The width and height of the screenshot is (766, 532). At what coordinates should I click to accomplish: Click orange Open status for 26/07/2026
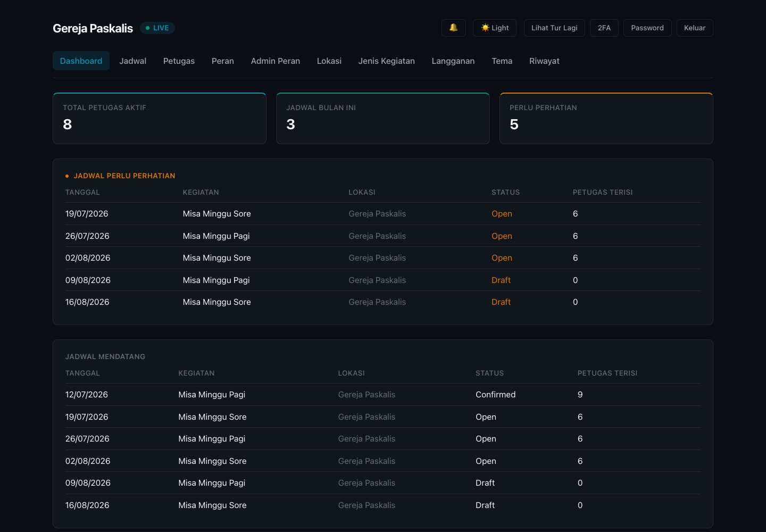click(x=502, y=236)
